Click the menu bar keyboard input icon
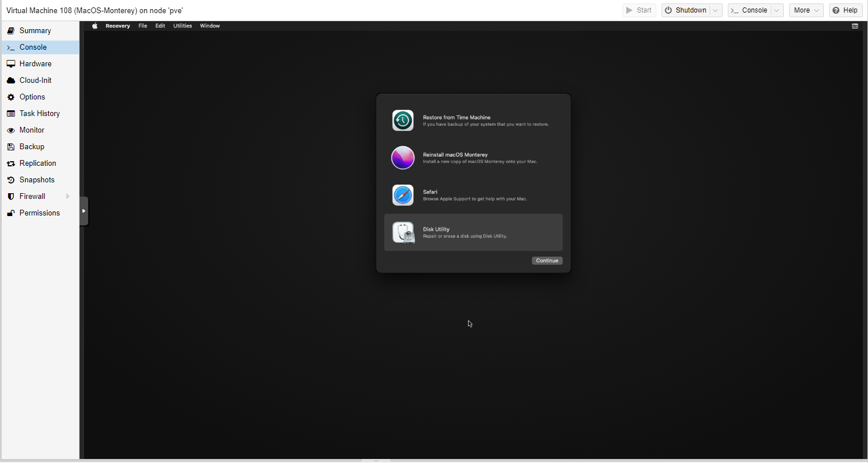 (x=855, y=26)
